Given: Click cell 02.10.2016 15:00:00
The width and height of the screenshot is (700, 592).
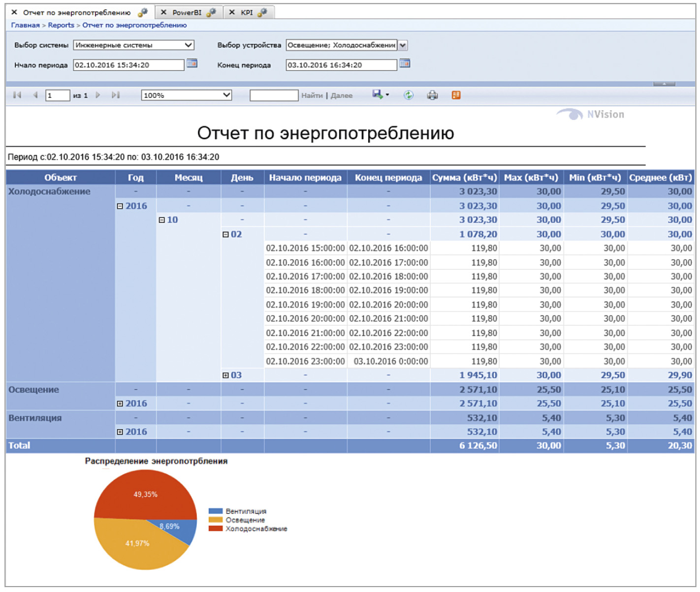Looking at the screenshot, I should tap(305, 249).
